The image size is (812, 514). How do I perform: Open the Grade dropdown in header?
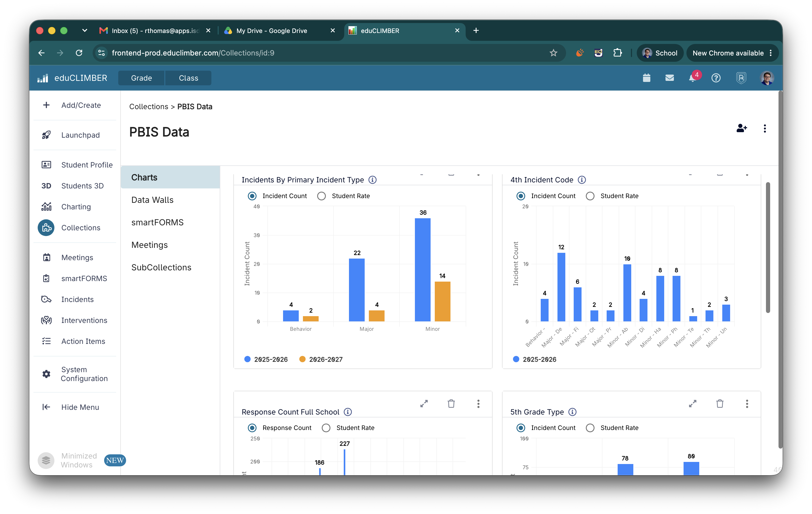click(141, 78)
